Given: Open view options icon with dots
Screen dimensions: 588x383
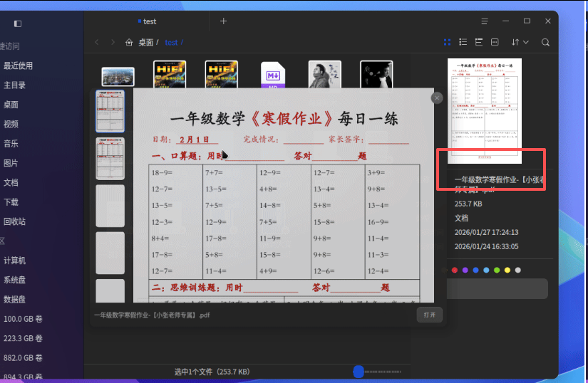Looking at the screenshot, I should 495,42.
